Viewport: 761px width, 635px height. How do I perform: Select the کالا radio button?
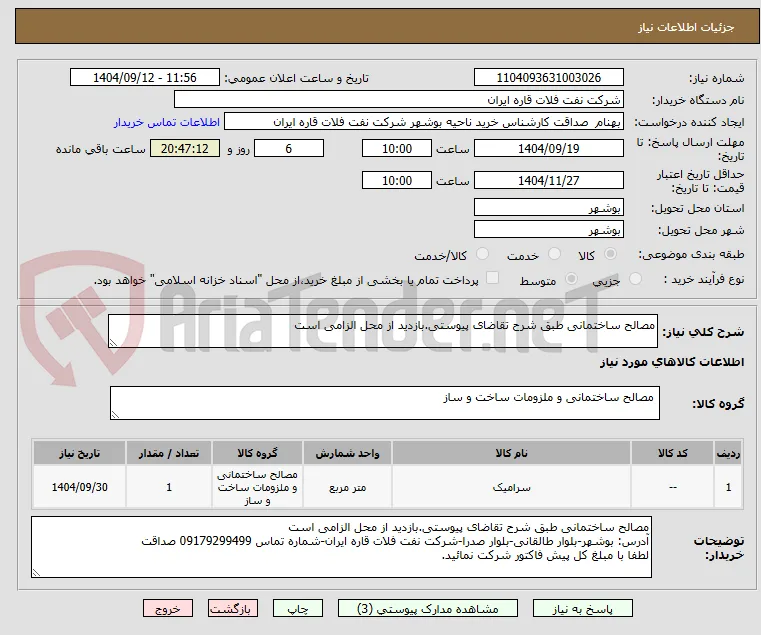click(610, 254)
